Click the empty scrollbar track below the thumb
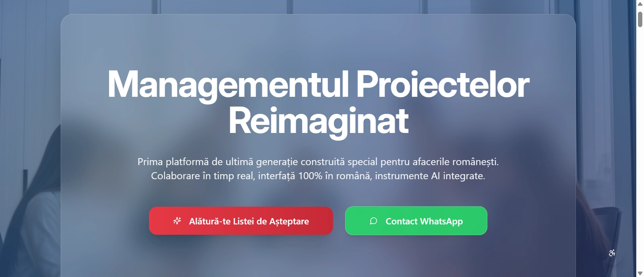 [640, 147]
